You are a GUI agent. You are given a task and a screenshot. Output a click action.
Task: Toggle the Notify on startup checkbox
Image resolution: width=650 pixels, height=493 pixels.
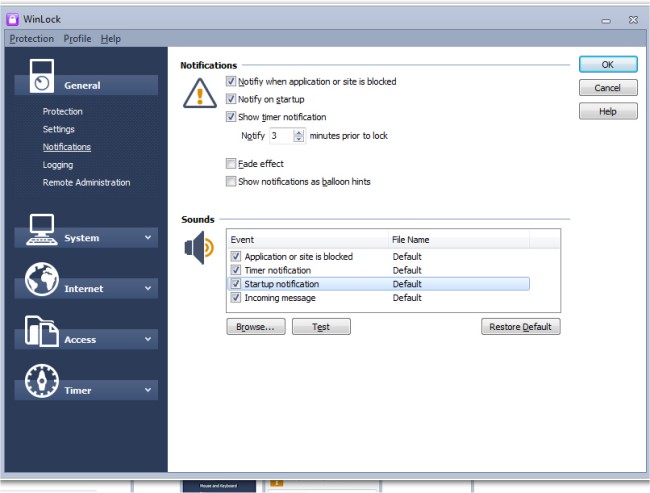(231, 99)
